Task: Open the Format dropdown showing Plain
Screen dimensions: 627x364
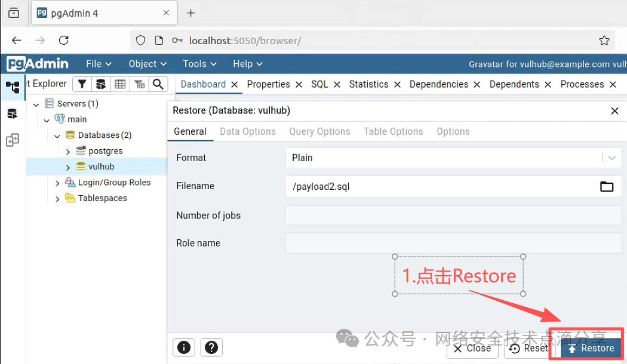Action: point(453,158)
